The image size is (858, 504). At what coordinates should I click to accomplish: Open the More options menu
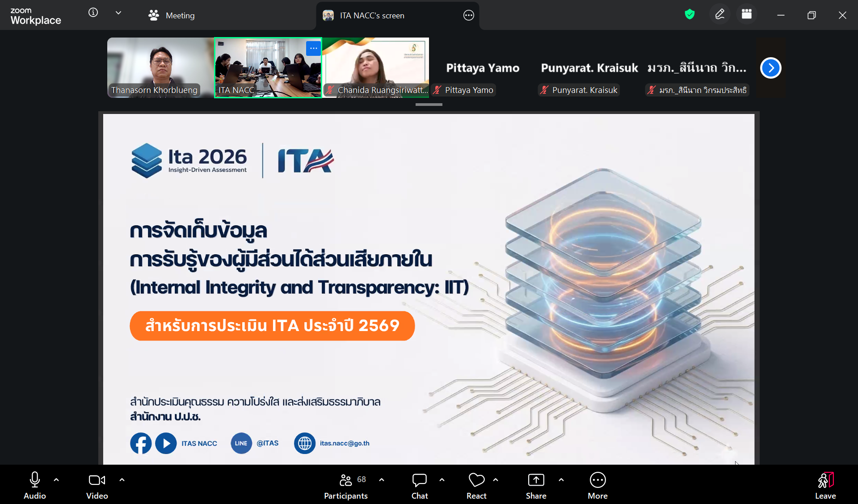click(598, 485)
